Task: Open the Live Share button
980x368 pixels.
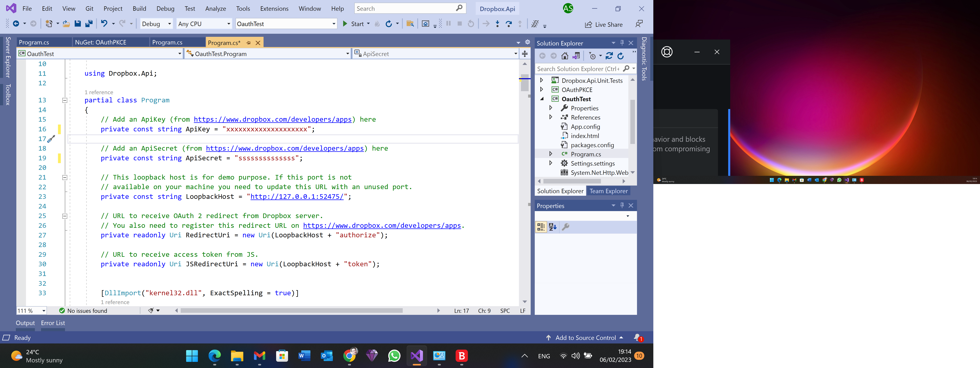Action: pyautogui.click(x=604, y=24)
